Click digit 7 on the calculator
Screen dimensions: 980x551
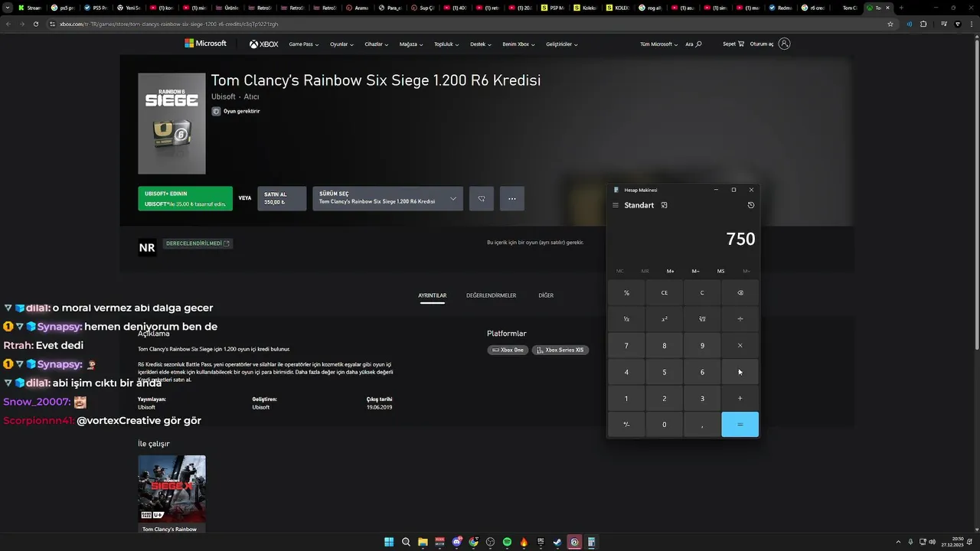tap(626, 346)
